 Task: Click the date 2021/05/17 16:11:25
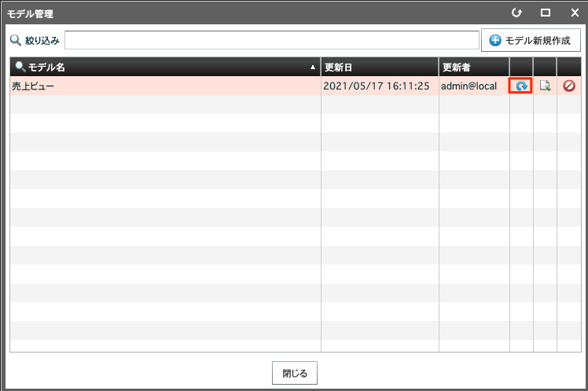click(376, 86)
